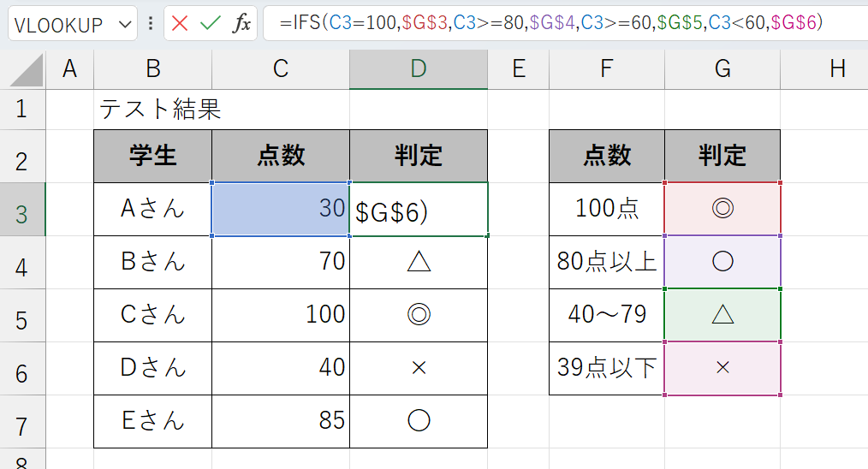Select the ○ cell in lookup table
868x469 pixels.
pos(722,263)
